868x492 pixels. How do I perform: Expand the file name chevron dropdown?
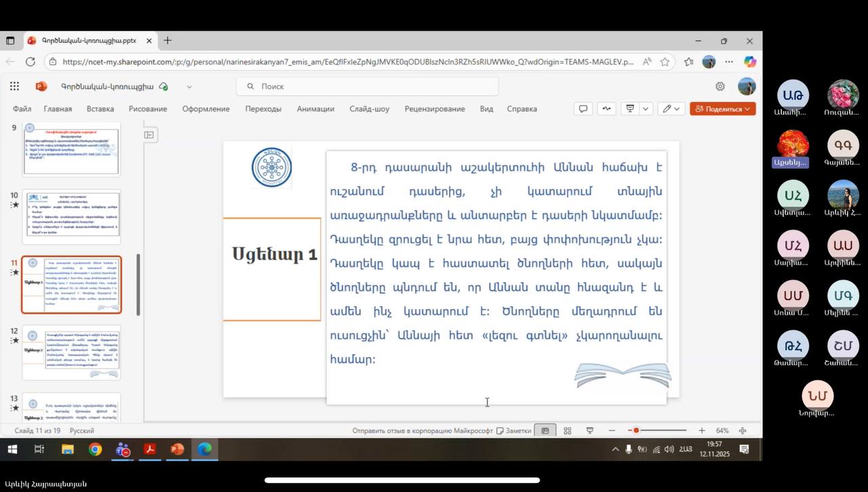click(189, 87)
